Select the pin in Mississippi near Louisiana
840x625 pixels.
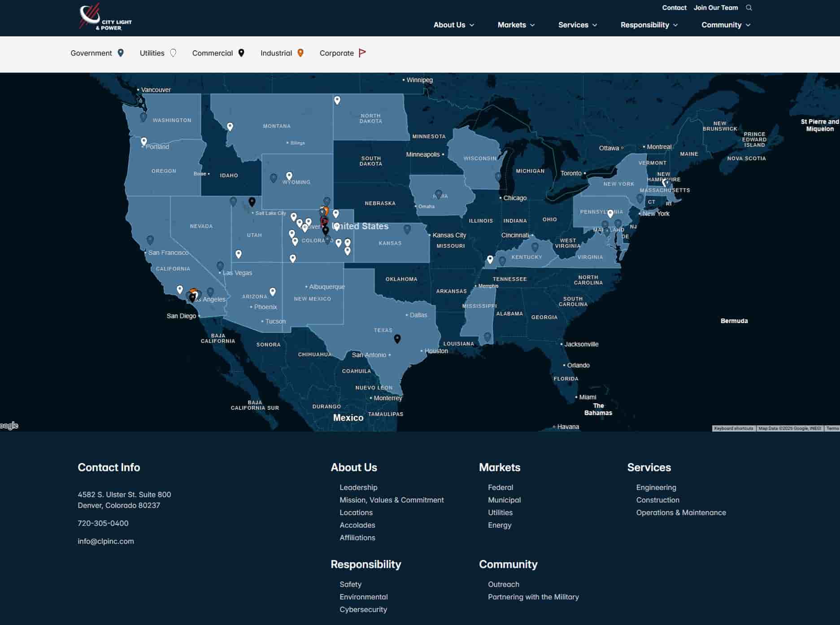(x=487, y=337)
